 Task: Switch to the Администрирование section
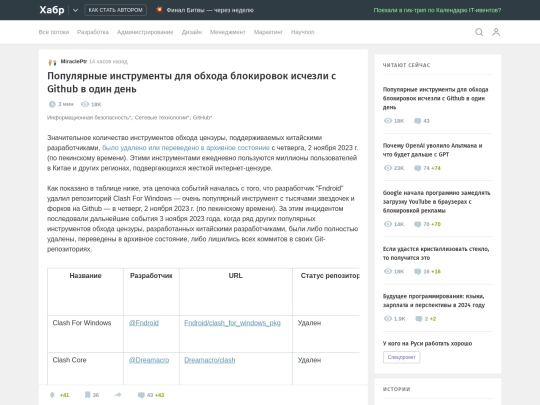(145, 32)
